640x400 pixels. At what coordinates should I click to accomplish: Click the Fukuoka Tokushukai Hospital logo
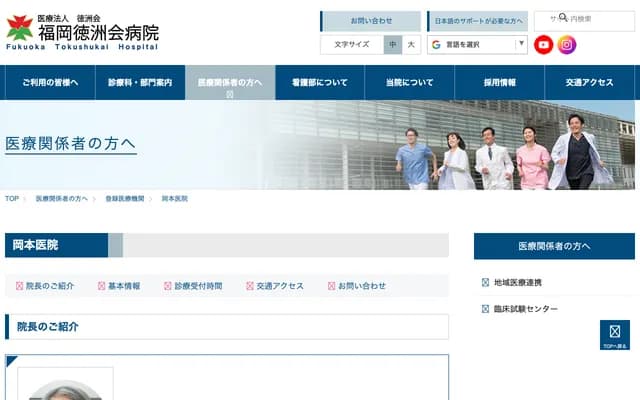(x=82, y=32)
